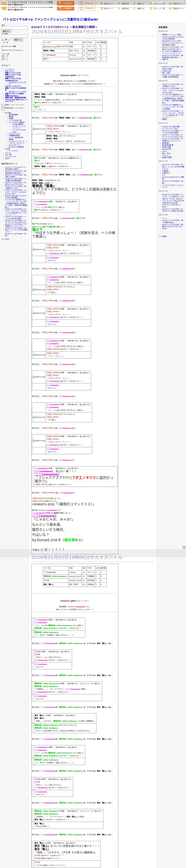Open the 会議室 board link

[x=11, y=118]
